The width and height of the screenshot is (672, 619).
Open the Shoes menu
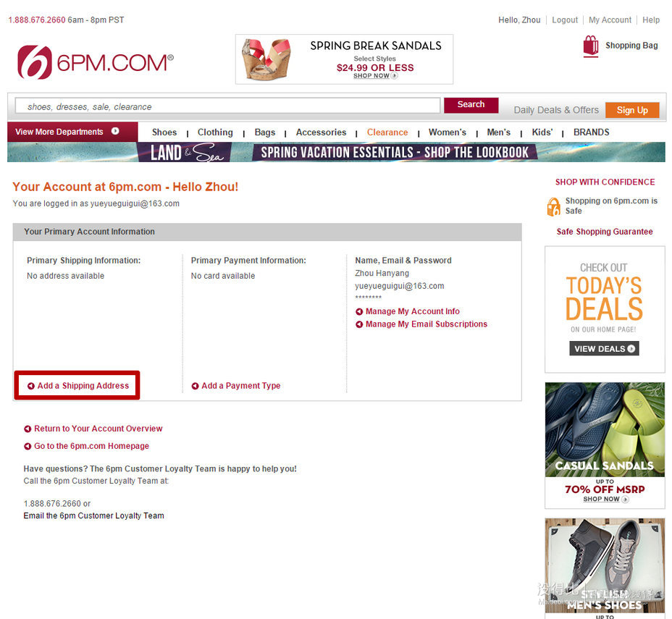(164, 132)
